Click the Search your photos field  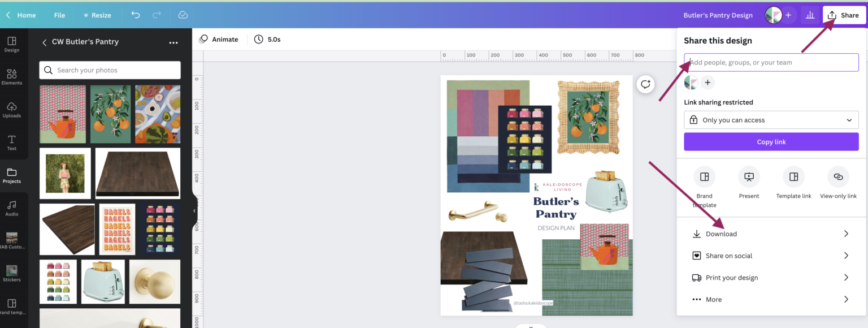[110, 70]
